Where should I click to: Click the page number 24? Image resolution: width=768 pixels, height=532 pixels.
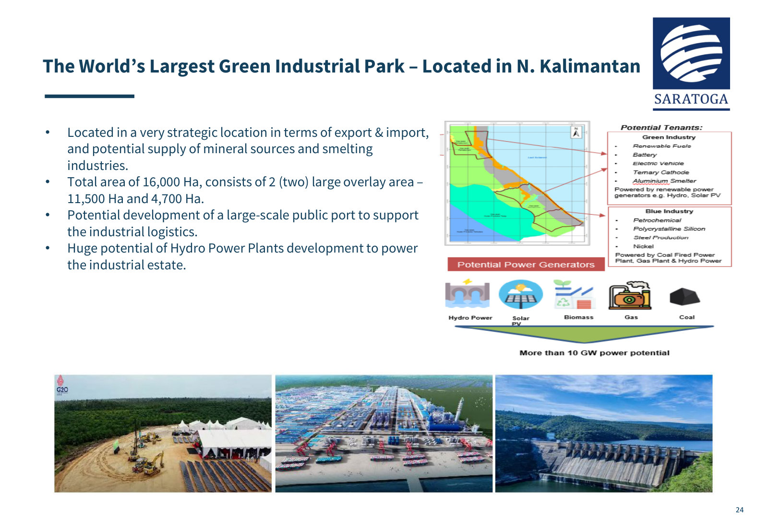tap(740, 510)
